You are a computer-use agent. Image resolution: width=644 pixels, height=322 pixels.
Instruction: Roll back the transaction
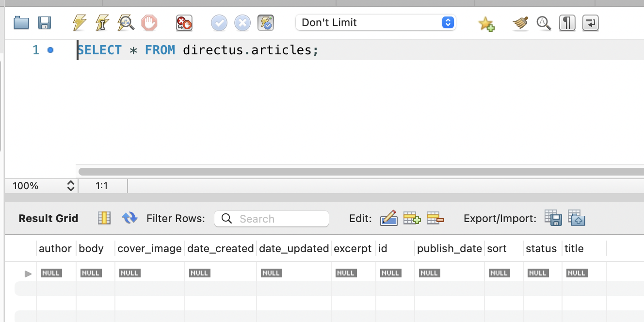coord(242,22)
